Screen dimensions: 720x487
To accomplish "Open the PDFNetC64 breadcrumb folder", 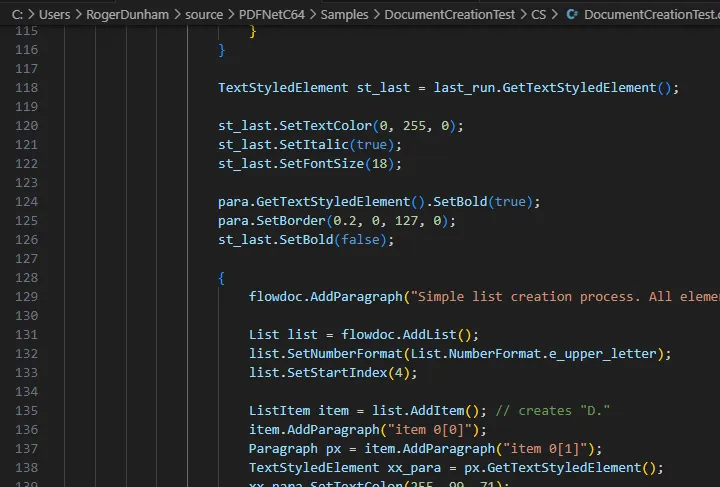I will point(271,15).
